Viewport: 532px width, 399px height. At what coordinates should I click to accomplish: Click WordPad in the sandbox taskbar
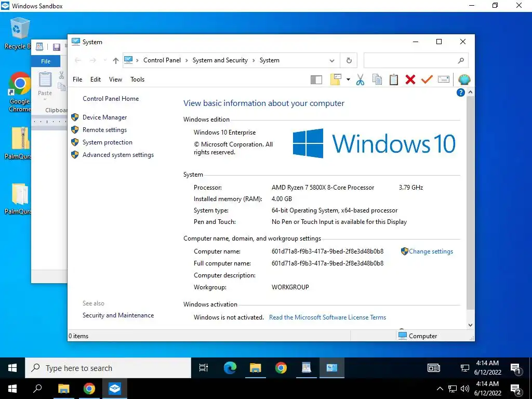tap(307, 368)
